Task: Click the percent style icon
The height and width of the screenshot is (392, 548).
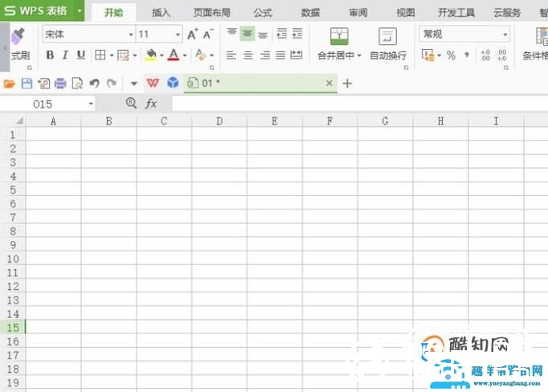Action: click(x=452, y=55)
